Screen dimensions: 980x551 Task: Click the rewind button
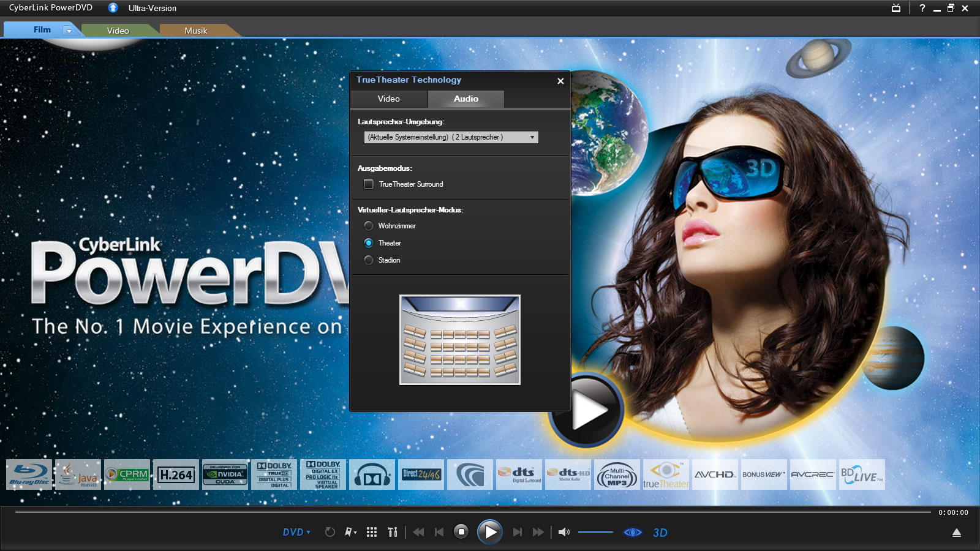(x=418, y=532)
